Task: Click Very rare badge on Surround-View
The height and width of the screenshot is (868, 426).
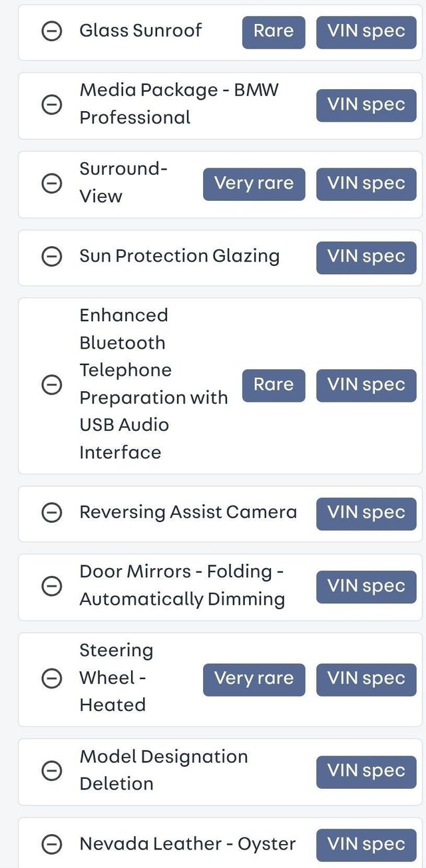Action: click(x=254, y=184)
